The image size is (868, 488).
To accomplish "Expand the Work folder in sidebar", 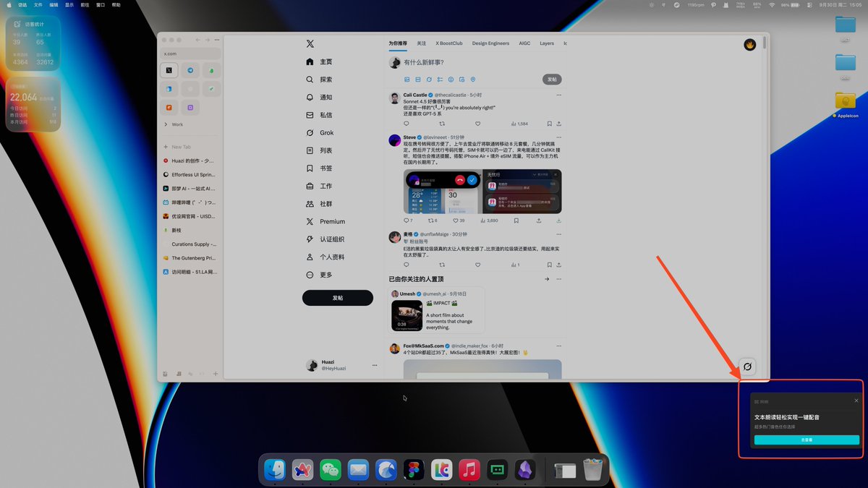I will point(174,124).
